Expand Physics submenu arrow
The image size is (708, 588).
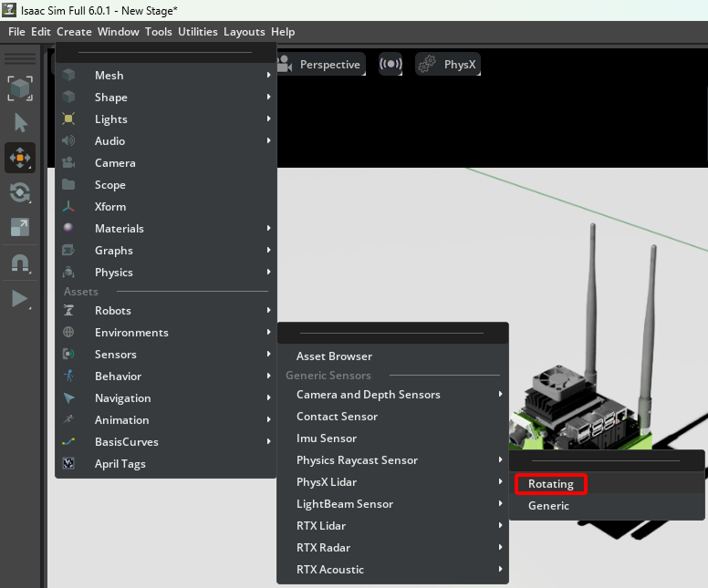tap(268, 272)
